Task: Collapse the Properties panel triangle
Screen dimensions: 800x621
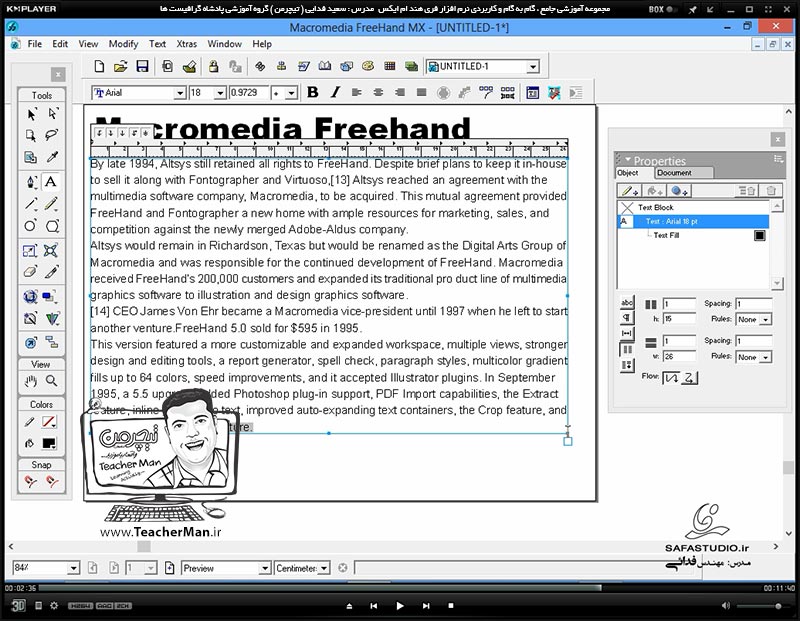Action: click(628, 159)
